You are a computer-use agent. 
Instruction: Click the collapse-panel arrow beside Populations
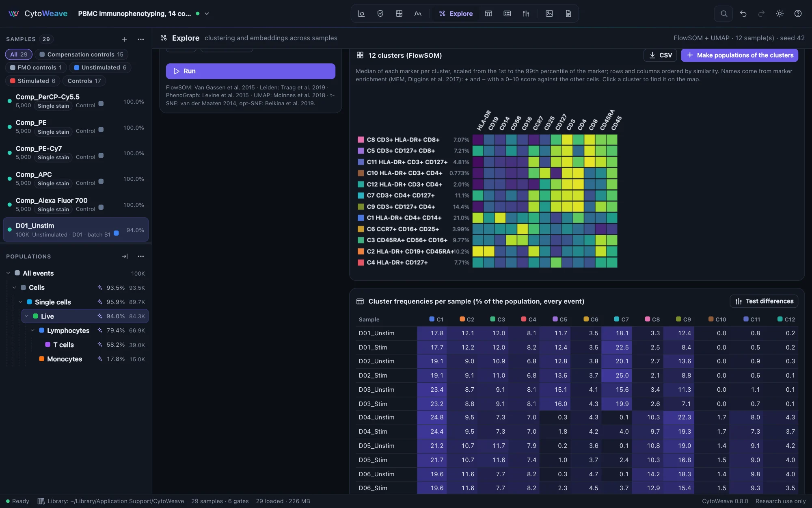pos(125,256)
